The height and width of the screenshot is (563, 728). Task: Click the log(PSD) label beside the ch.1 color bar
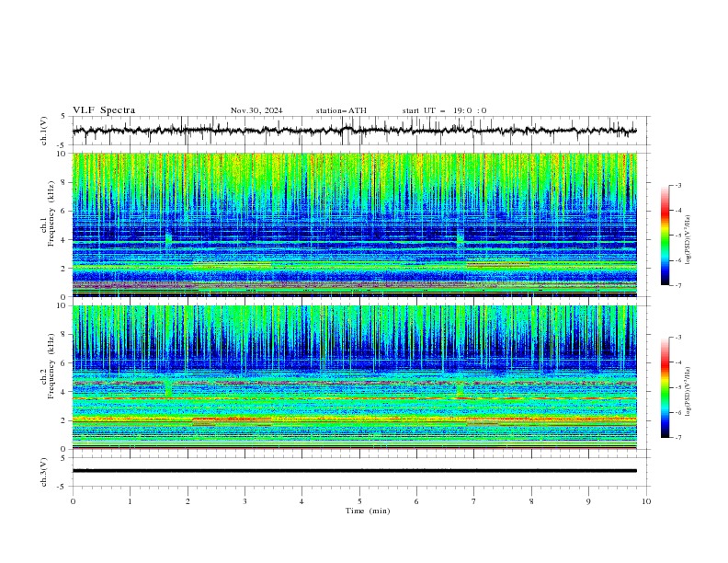tap(688, 240)
